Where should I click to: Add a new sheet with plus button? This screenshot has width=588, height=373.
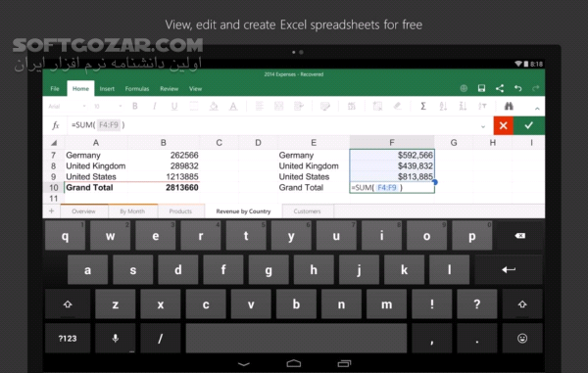[x=51, y=211]
